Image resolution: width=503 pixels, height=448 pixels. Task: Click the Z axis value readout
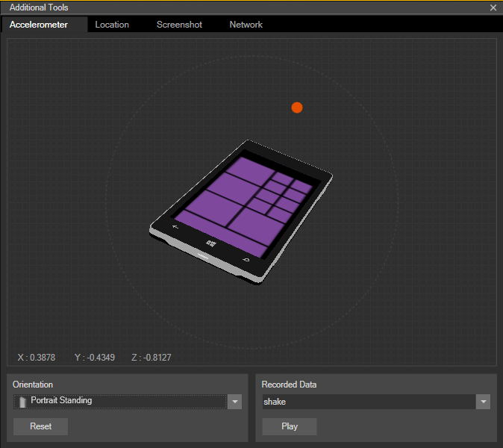point(151,358)
